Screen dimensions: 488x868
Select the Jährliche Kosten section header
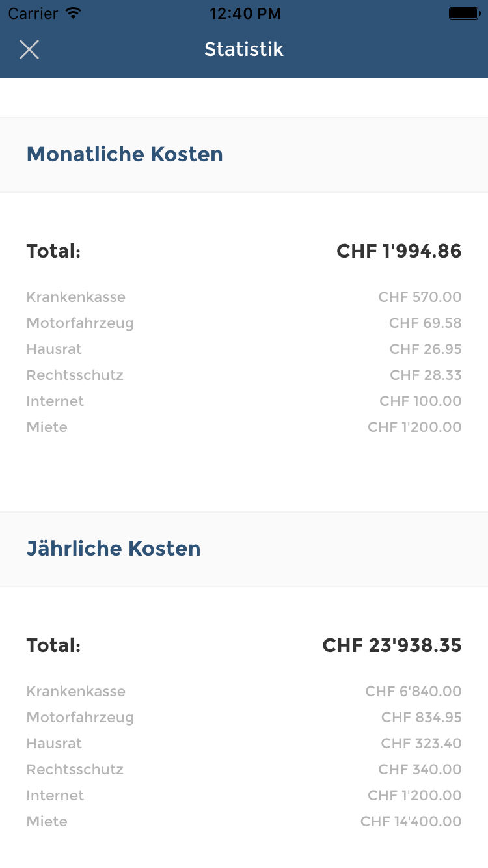coord(113,549)
